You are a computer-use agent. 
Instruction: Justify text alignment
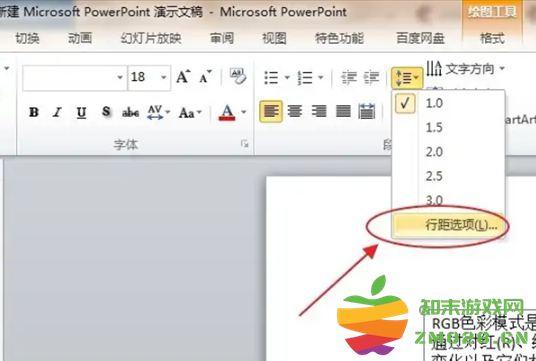coord(343,111)
